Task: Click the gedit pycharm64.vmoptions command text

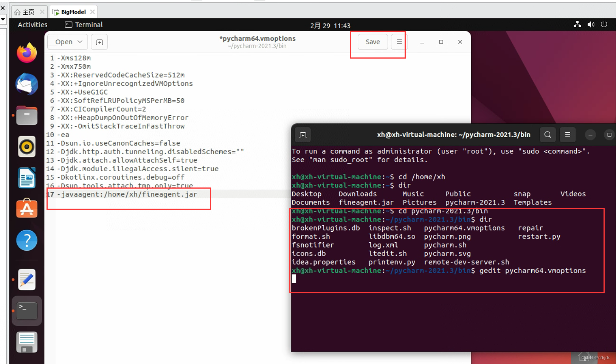Action: point(532,271)
